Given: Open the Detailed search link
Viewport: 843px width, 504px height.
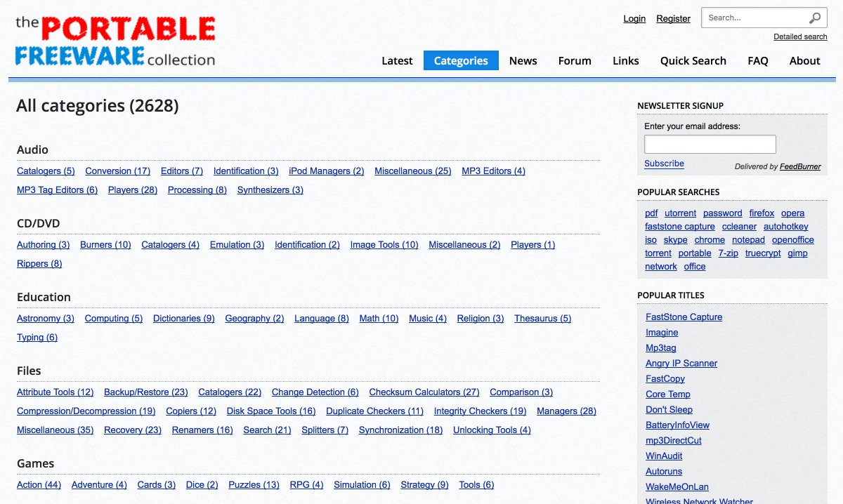Looking at the screenshot, I should click(800, 37).
